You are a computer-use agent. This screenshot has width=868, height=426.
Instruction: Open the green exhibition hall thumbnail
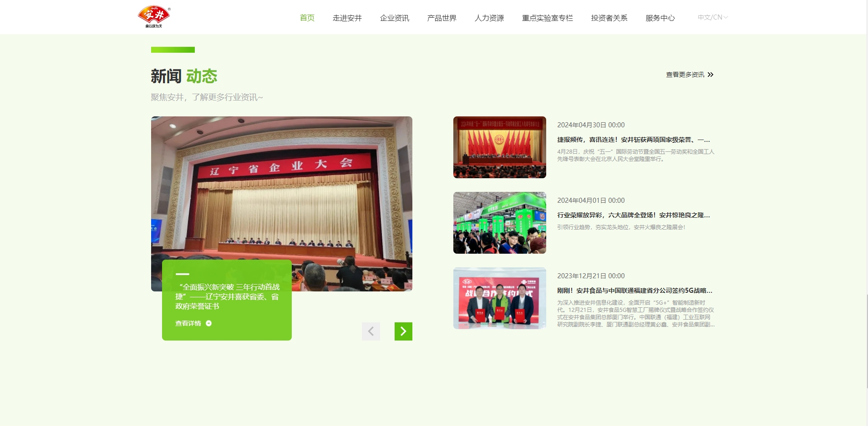pos(500,223)
